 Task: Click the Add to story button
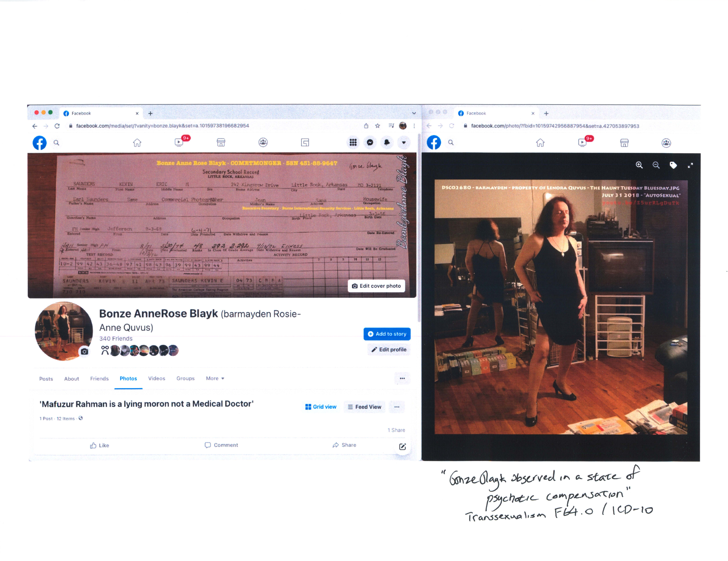click(x=387, y=334)
